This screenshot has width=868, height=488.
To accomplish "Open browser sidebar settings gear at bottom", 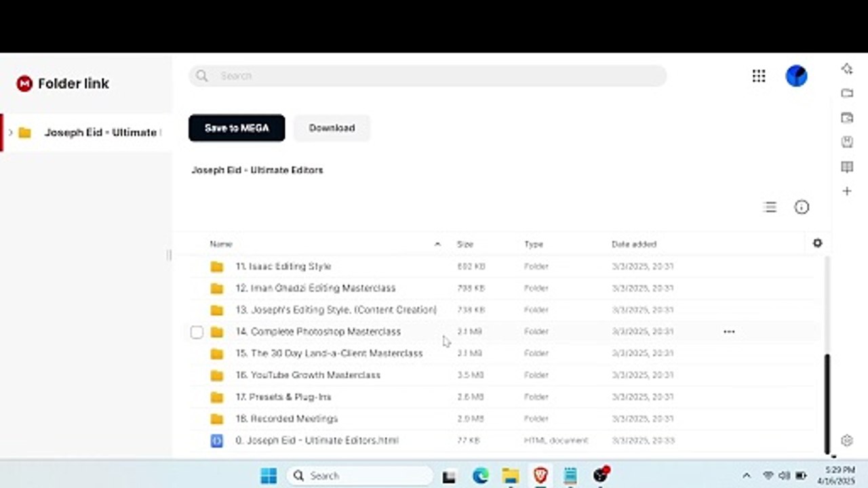I will (x=846, y=441).
